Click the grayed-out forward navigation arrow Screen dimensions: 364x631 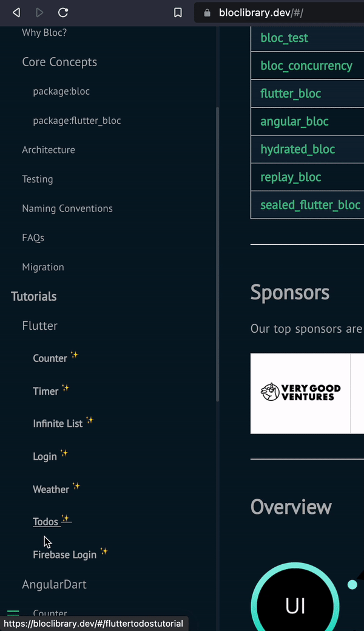(38, 12)
